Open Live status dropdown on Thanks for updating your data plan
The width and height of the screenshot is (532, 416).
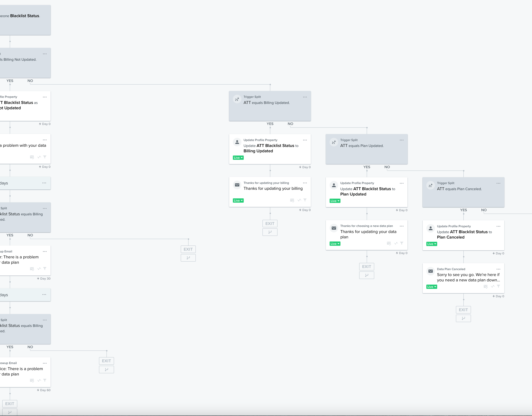(x=335, y=244)
